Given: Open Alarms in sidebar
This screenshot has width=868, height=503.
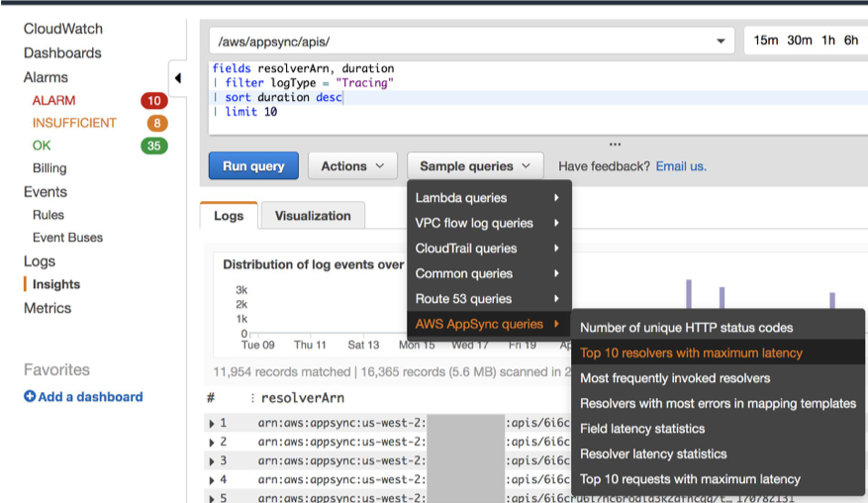Looking at the screenshot, I should click(46, 77).
